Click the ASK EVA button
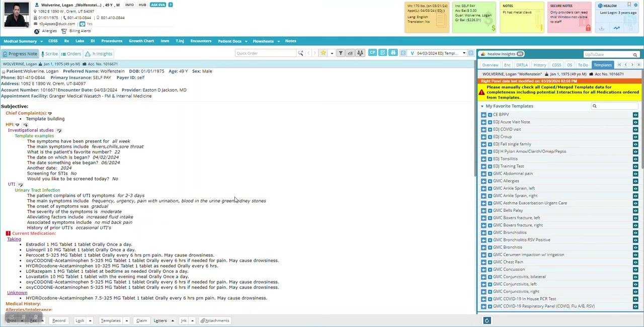Image resolution: width=644 pixels, height=327 pixels. coord(157,5)
